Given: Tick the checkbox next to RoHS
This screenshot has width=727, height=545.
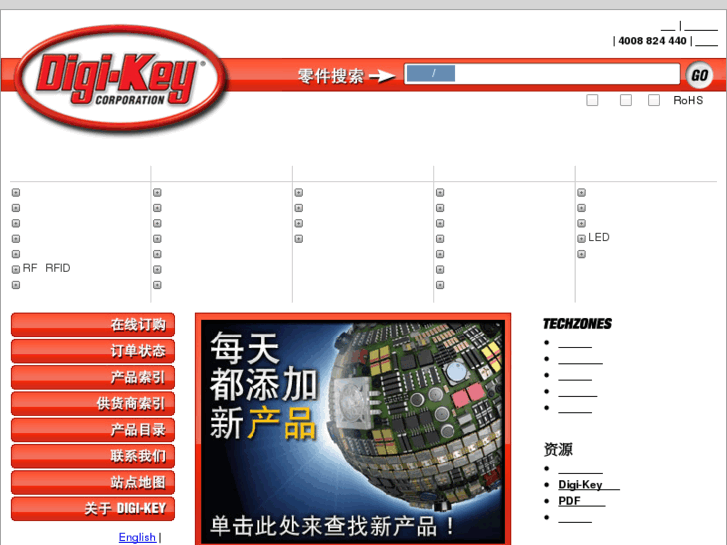Looking at the screenshot, I should pyautogui.click(x=654, y=100).
